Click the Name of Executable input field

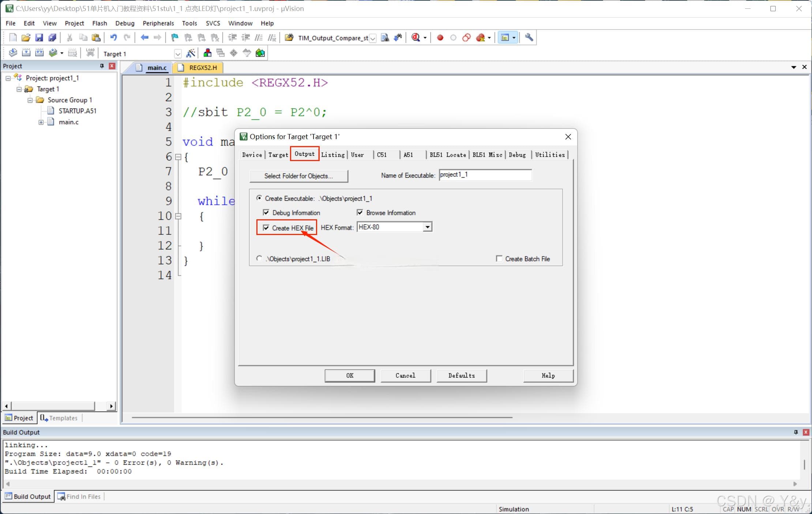click(485, 175)
